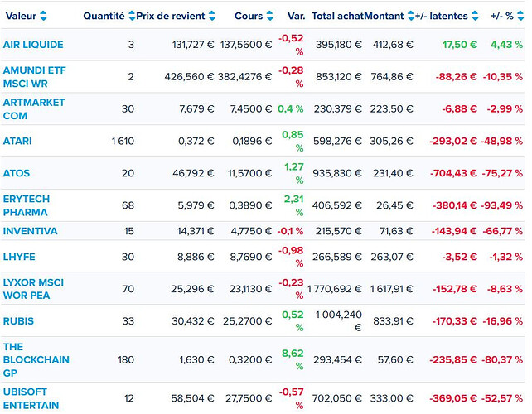Select Air Liquide variation -0,52 %
Image resolution: width=532 pixels, height=414 pixels.
(291, 45)
